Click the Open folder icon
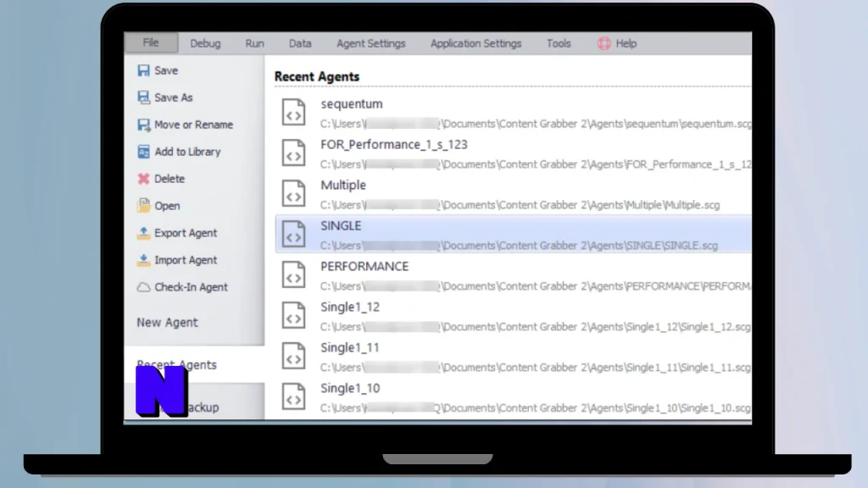Viewport: 868px width, 488px height. [x=143, y=205]
